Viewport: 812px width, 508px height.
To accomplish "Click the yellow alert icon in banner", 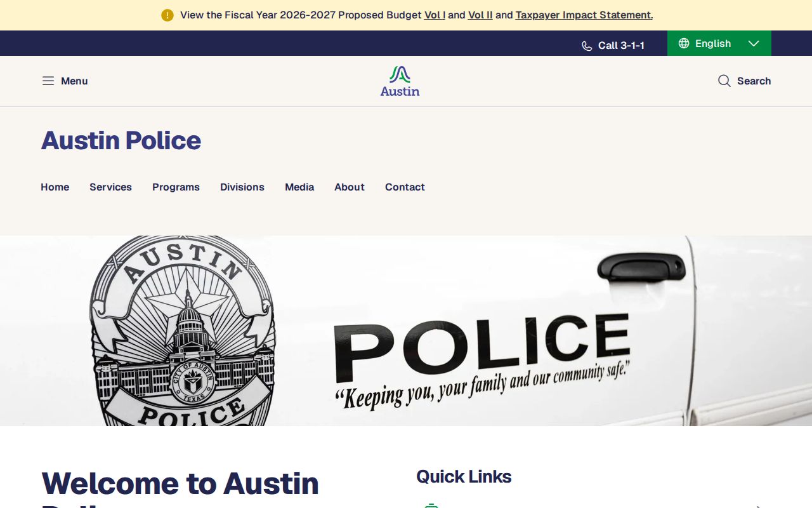I will [167, 15].
